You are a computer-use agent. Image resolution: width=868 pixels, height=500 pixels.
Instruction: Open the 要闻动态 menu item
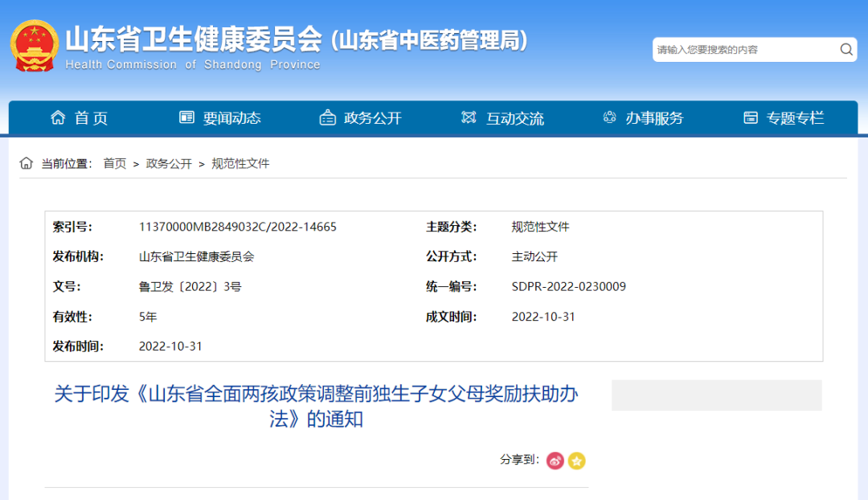coord(231,118)
